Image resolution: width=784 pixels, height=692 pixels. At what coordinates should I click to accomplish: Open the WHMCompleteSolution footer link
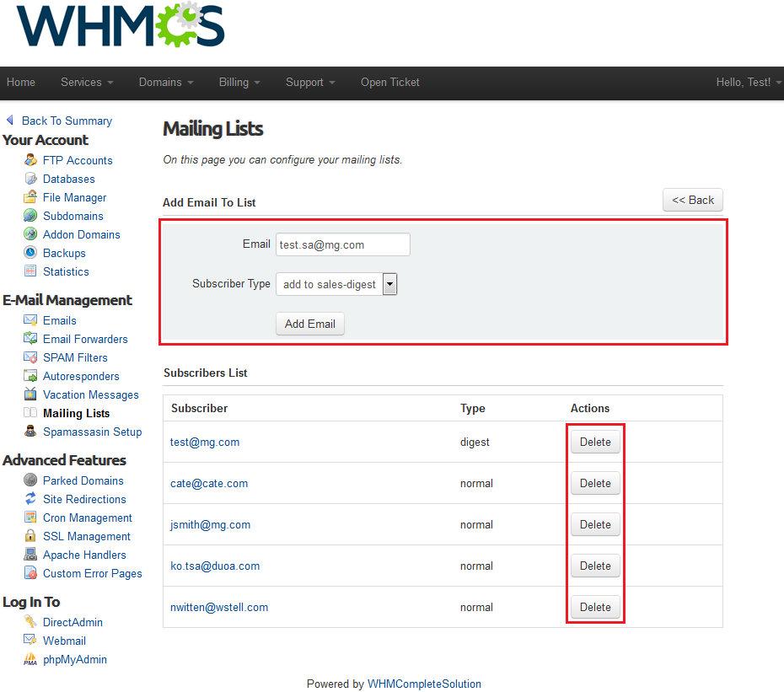424,684
